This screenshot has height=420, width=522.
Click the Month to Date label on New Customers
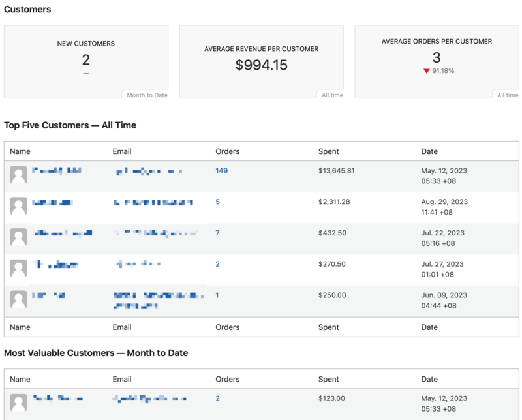[x=147, y=95]
